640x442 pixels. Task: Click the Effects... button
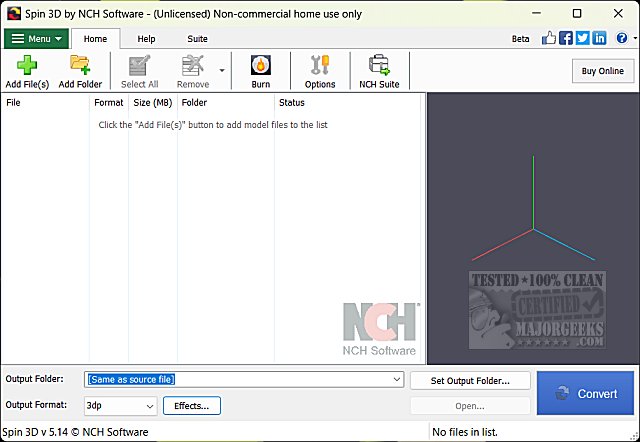[x=192, y=406]
